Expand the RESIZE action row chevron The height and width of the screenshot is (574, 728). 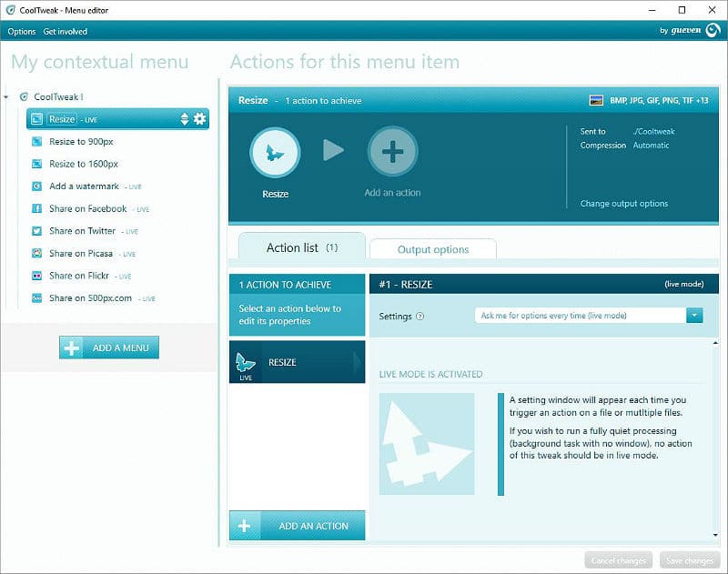tap(357, 362)
